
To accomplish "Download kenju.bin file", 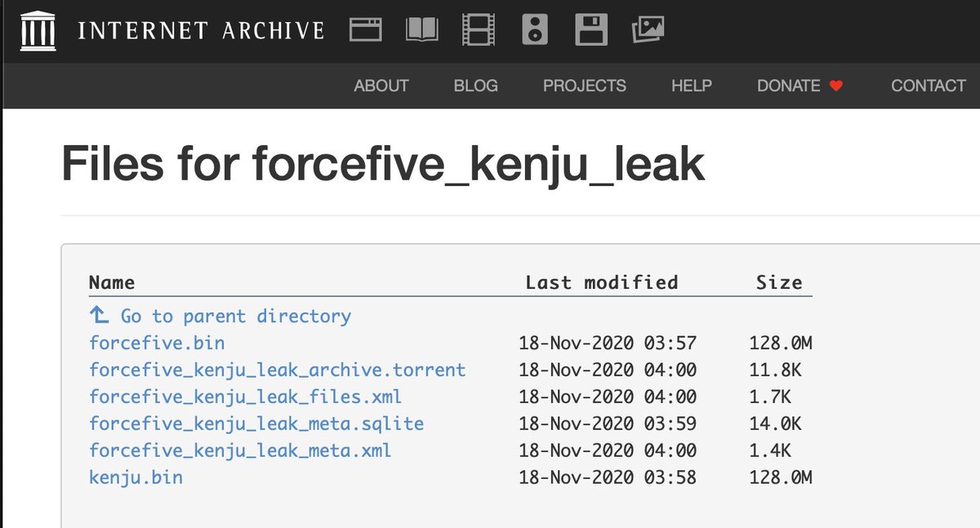I will [136, 477].
